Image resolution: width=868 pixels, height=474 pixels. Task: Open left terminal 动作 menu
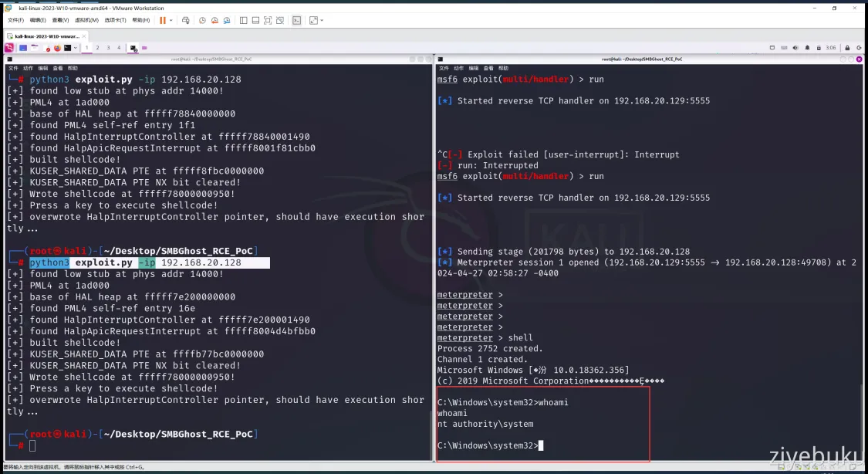coord(29,68)
